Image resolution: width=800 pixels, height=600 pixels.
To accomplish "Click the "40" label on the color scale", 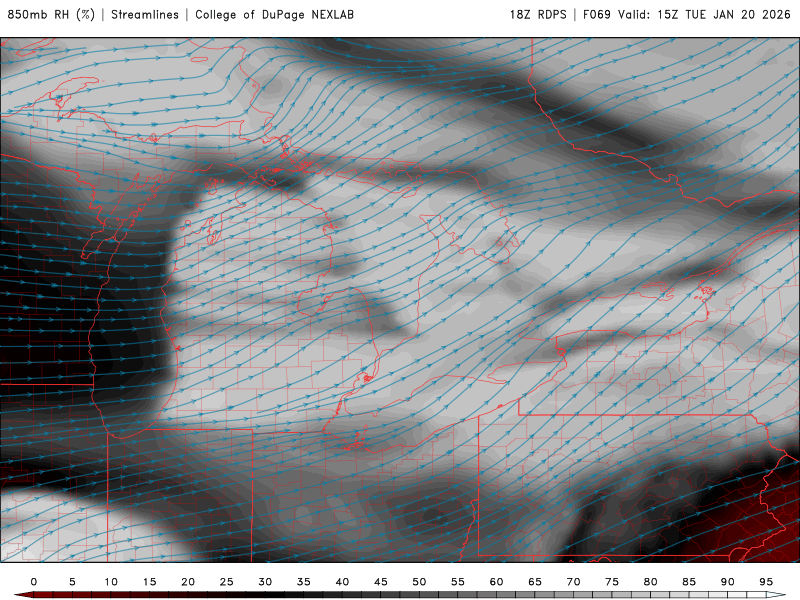I will pyautogui.click(x=342, y=582).
